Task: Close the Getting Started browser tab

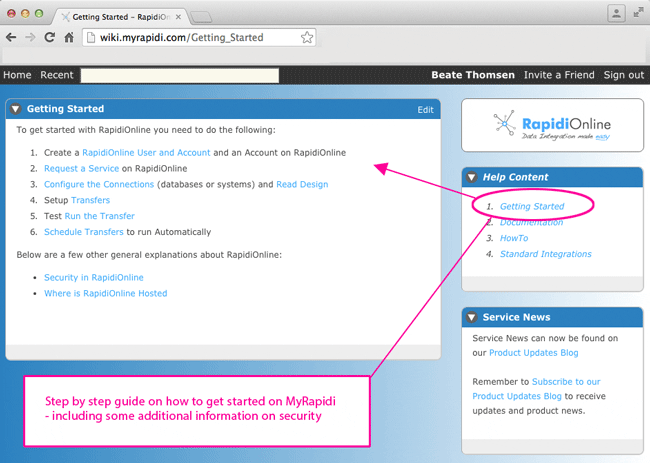Action: tap(178, 17)
